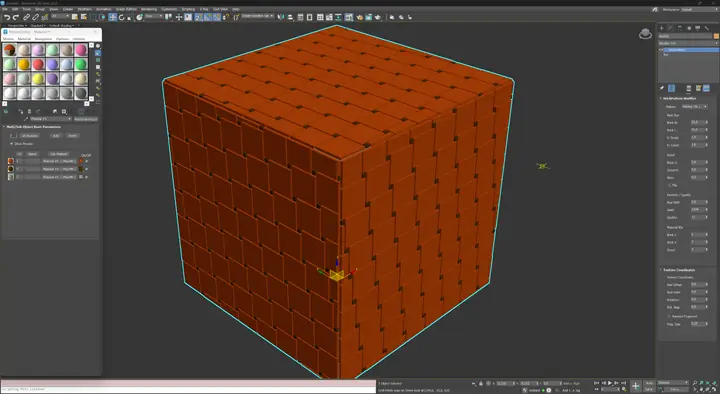Toggle third sub-material On/Off checkbox
Viewport: 720px width, 394px height.
coord(86,177)
